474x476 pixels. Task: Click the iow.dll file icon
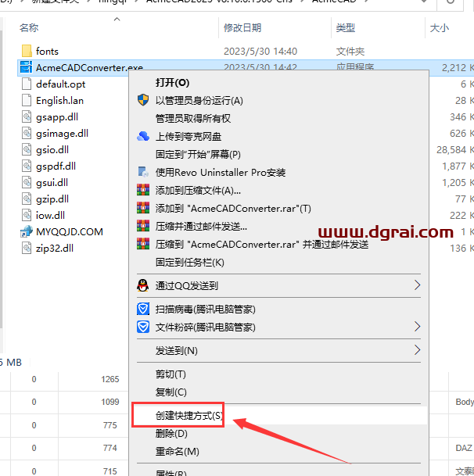pos(27,215)
